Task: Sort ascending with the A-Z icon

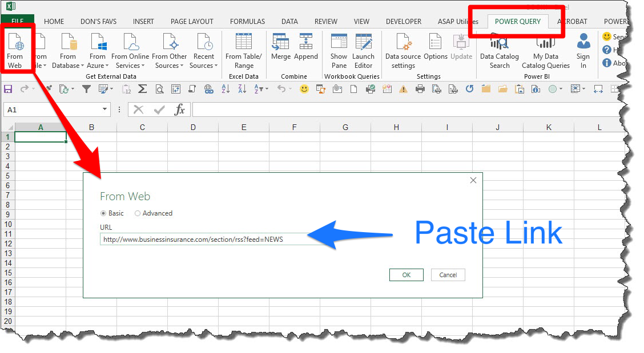Action: coord(226,88)
